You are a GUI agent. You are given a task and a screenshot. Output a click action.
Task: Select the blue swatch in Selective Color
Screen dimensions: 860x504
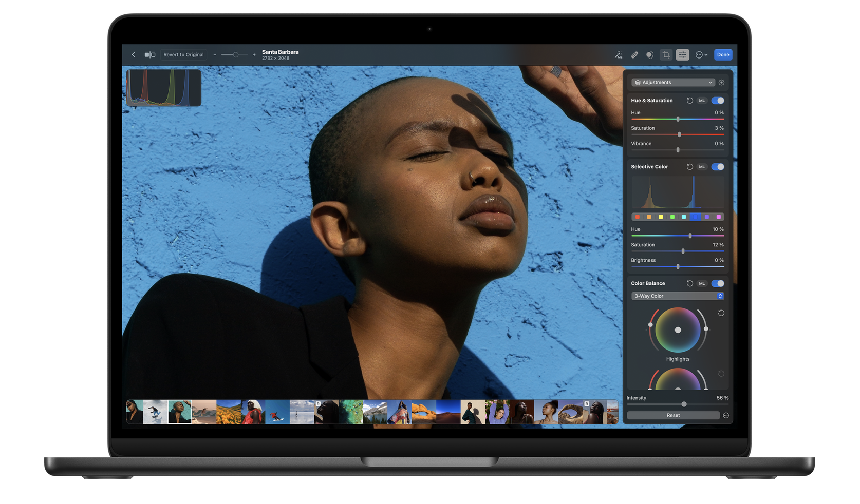(695, 217)
